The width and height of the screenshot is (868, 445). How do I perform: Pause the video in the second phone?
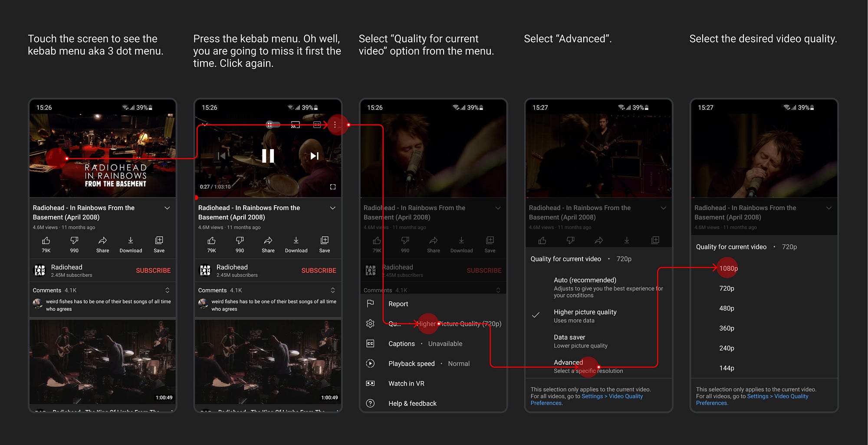coord(268,156)
